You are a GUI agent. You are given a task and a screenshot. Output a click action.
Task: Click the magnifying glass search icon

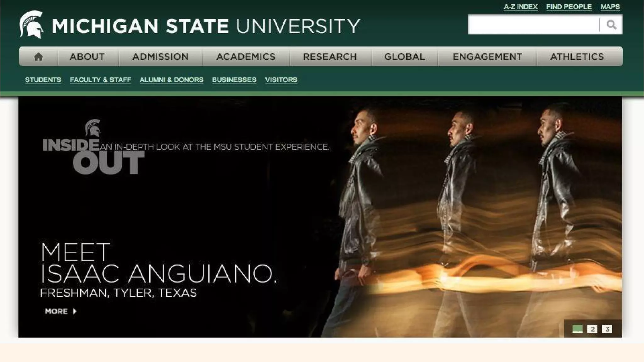pos(611,25)
